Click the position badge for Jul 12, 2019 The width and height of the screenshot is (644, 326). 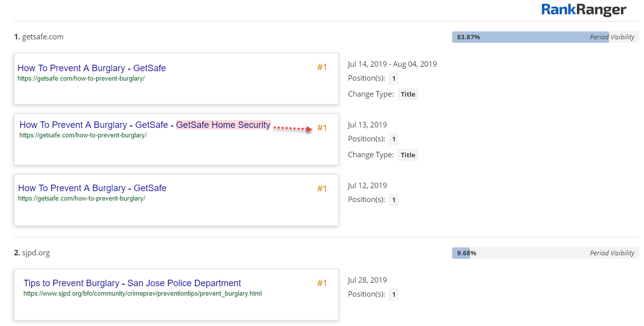(x=393, y=200)
